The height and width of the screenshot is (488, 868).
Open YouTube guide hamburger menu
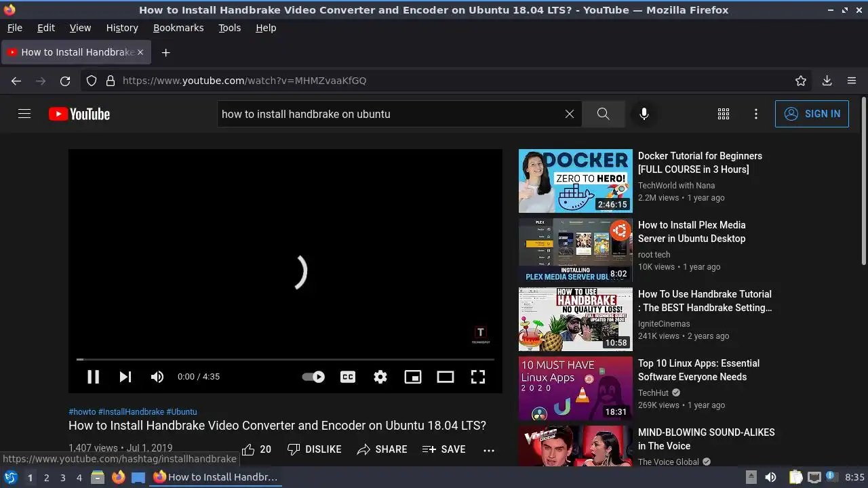24,114
